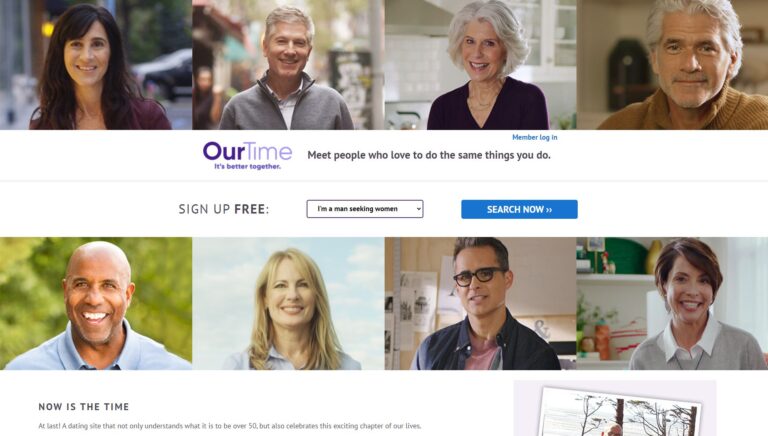The width and height of the screenshot is (768, 436).
Task: Click the SIGN UP FREE label
Action: tap(224, 209)
